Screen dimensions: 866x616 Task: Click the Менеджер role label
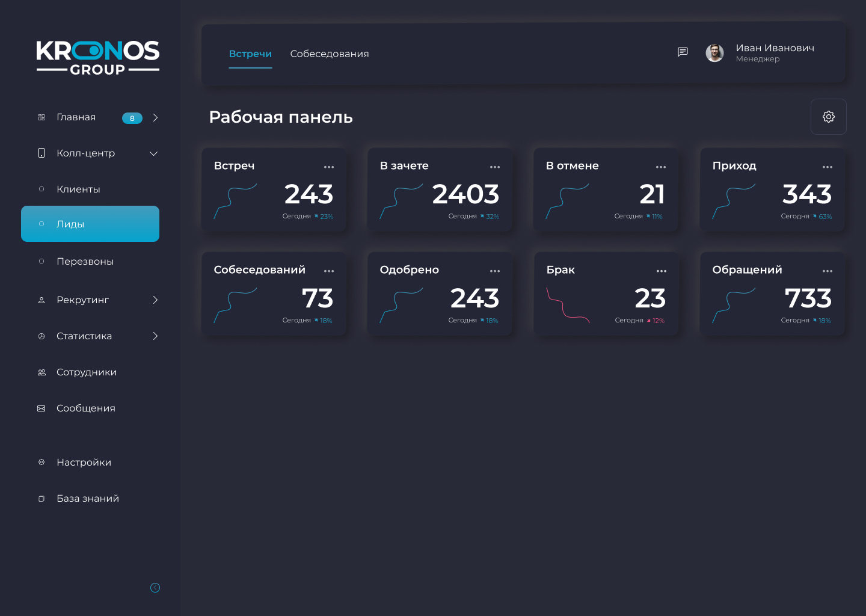click(758, 59)
